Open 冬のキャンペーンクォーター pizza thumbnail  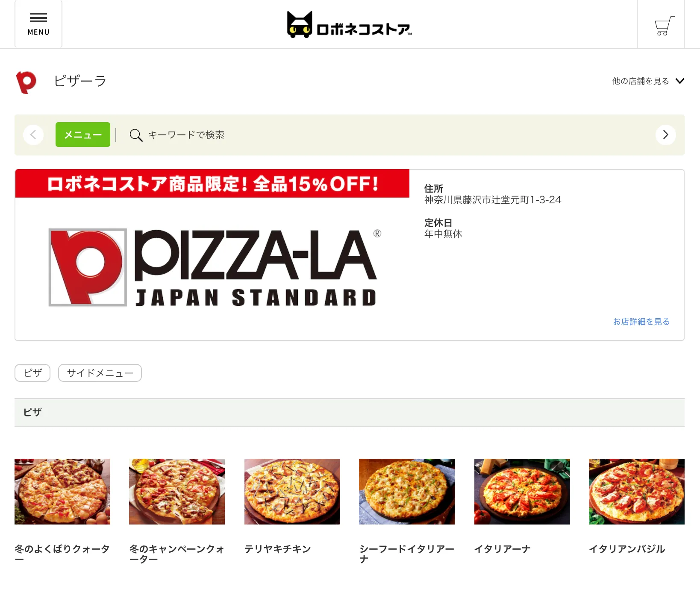pyautogui.click(x=177, y=492)
